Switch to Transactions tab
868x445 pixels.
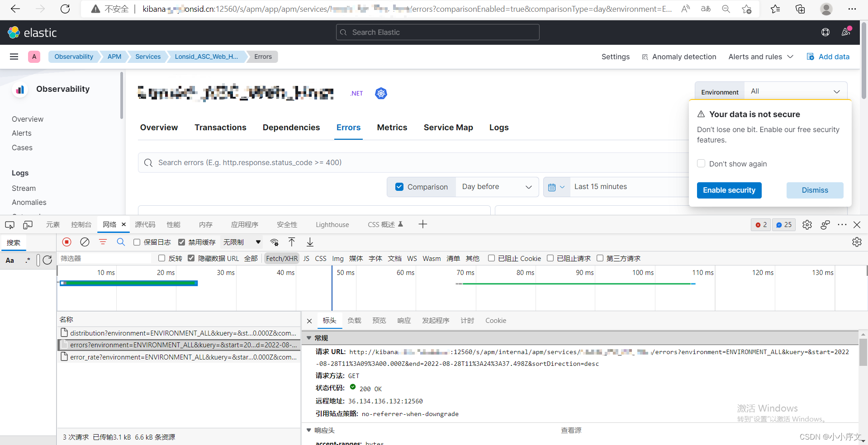pyautogui.click(x=220, y=128)
